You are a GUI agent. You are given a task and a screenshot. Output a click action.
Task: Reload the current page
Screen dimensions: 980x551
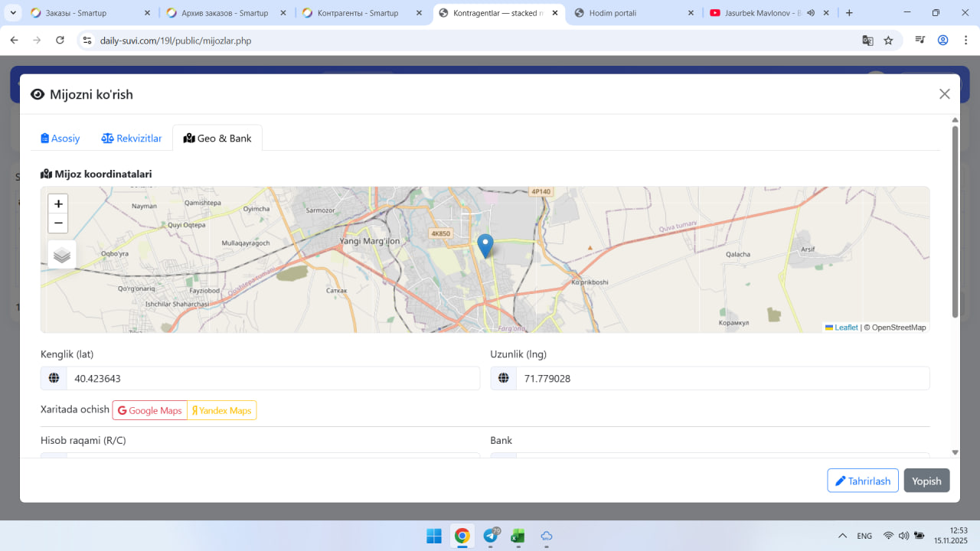tap(60, 41)
